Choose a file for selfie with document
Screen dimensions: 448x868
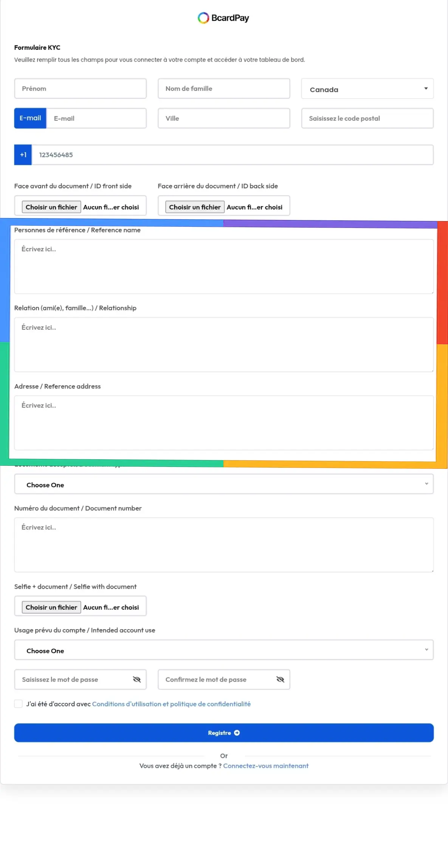(x=51, y=607)
